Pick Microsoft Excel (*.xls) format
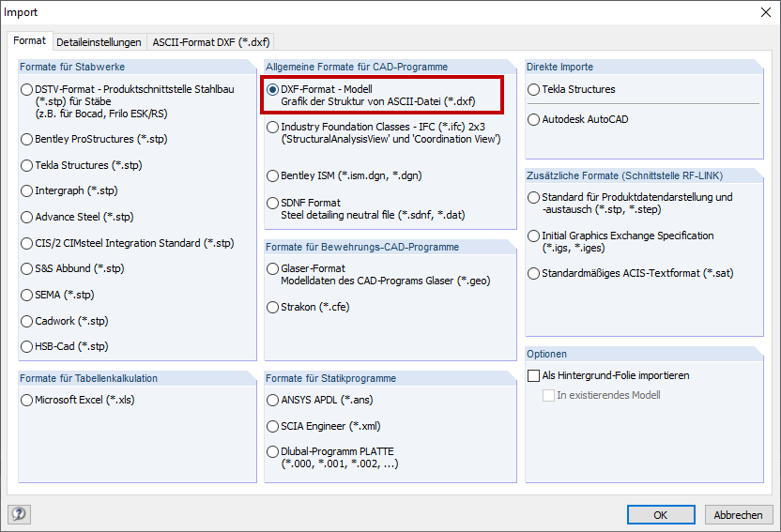This screenshot has width=781, height=532. pos(27,401)
